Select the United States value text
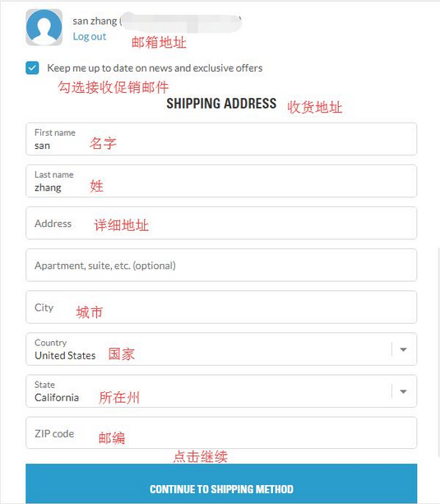This screenshot has height=504, width=440. 65,355
